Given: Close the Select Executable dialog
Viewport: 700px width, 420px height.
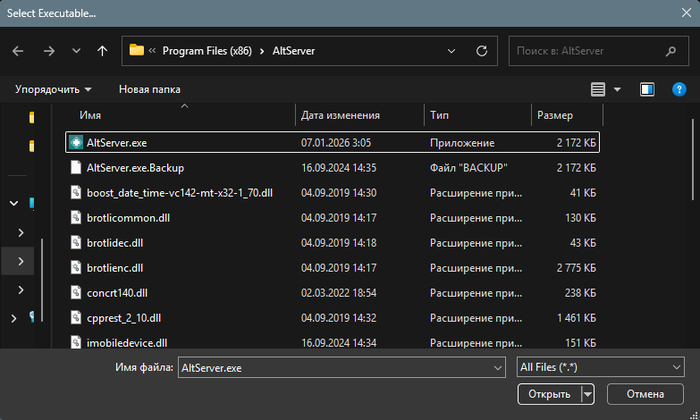Looking at the screenshot, I should 687,12.
